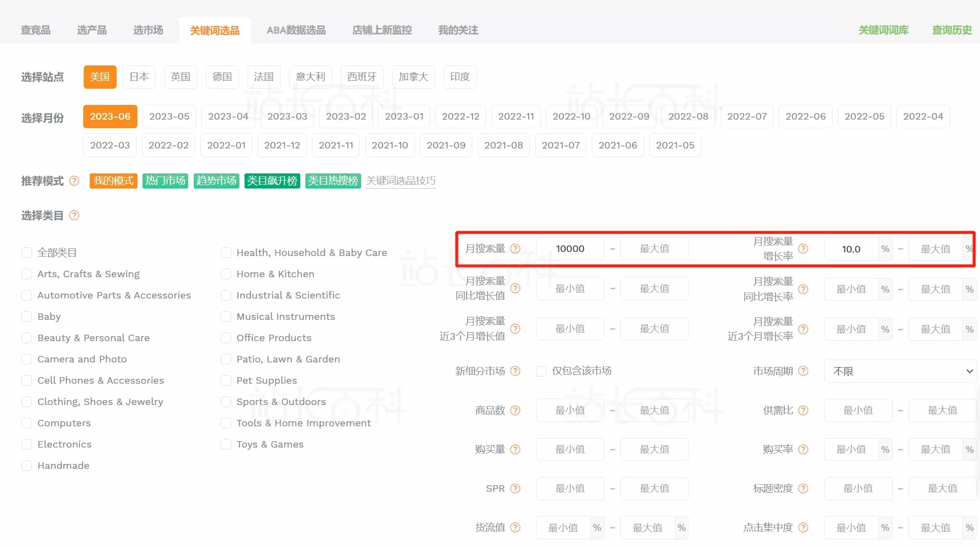Select the 2022-12 month button

pyautogui.click(x=460, y=116)
